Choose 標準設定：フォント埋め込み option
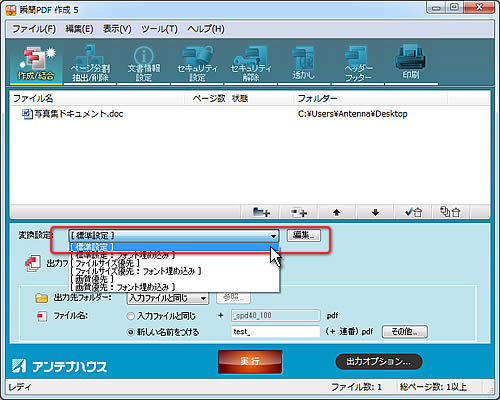500x400 pixels. coord(174,255)
